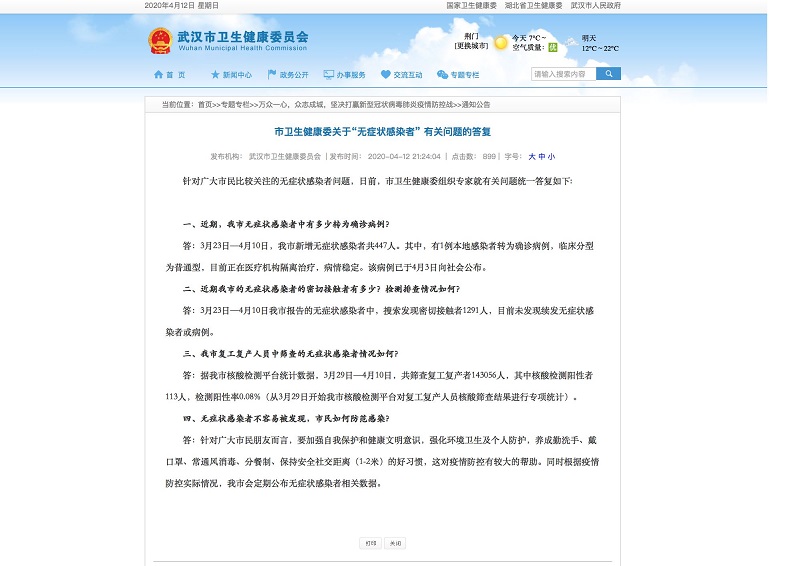Screen dimensions: 800x566
Task: Click the 明天 12°C~22°C forecast text
Action: 600,43
